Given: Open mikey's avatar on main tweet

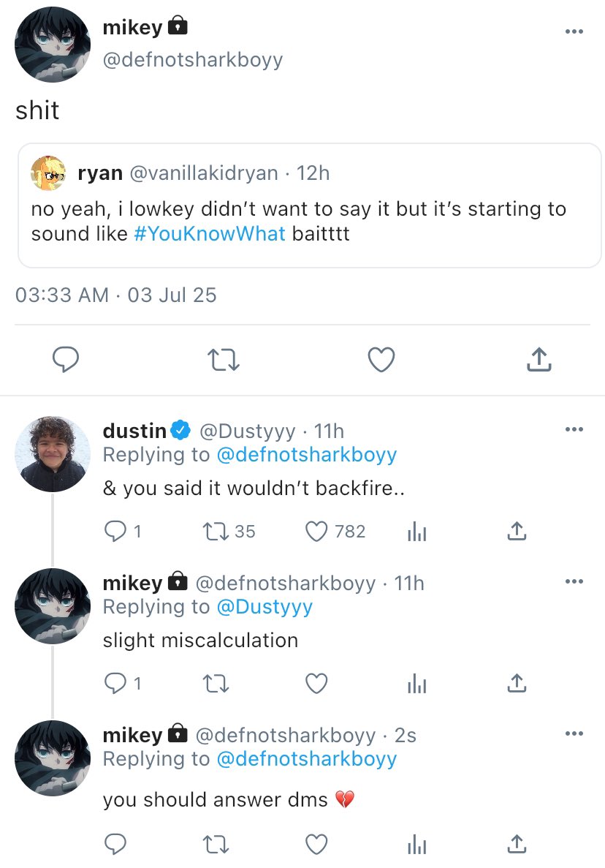Looking at the screenshot, I should (52, 46).
